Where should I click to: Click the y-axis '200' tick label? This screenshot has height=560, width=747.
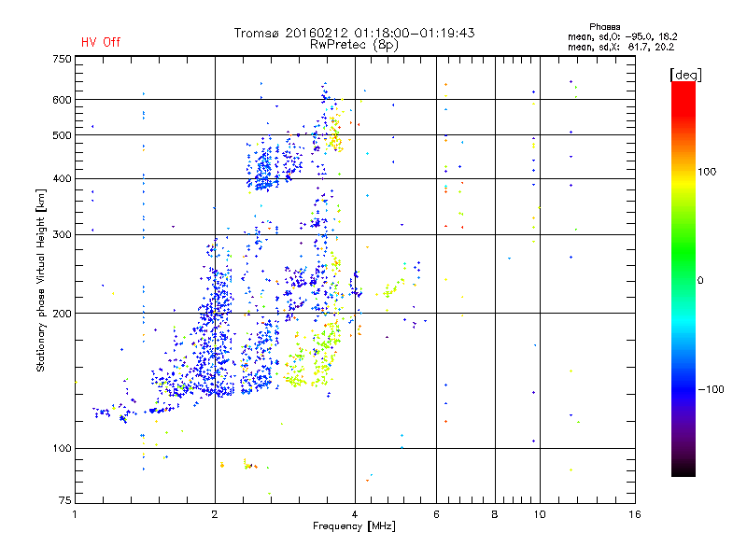coord(62,314)
